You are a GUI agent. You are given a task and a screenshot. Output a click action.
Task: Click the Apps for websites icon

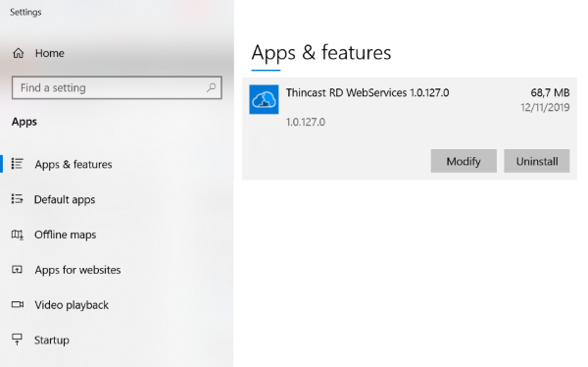[18, 269]
